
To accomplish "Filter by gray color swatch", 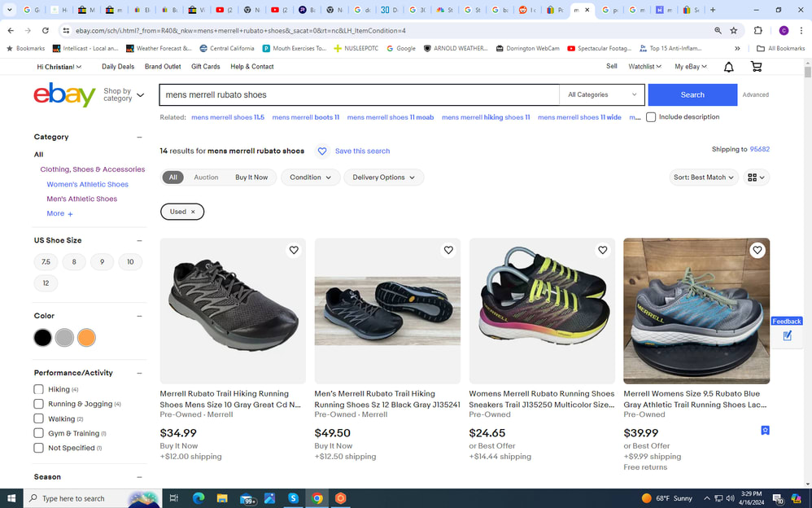I will coord(65,338).
